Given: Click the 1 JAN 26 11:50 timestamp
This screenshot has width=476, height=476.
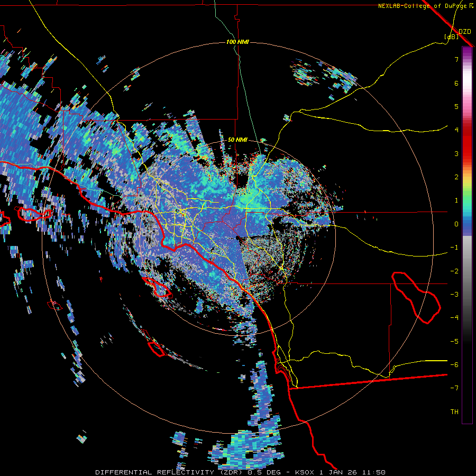Looking at the screenshot, I should (352, 472).
